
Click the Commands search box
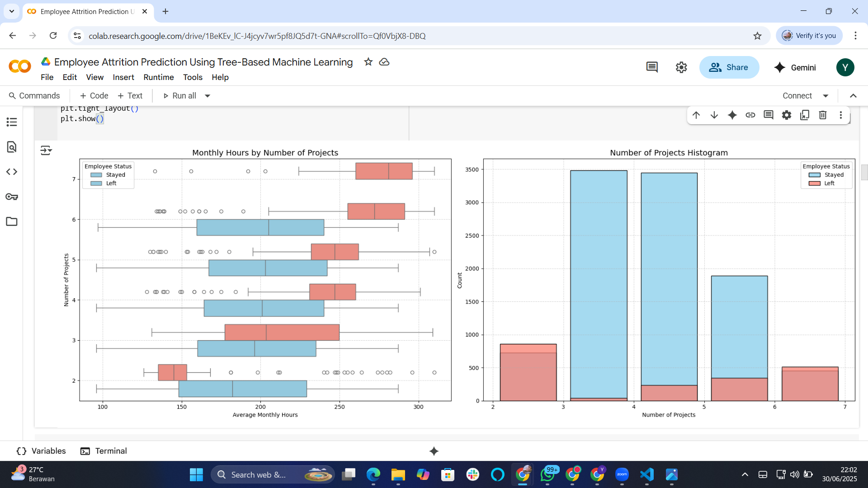click(x=35, y=95)
